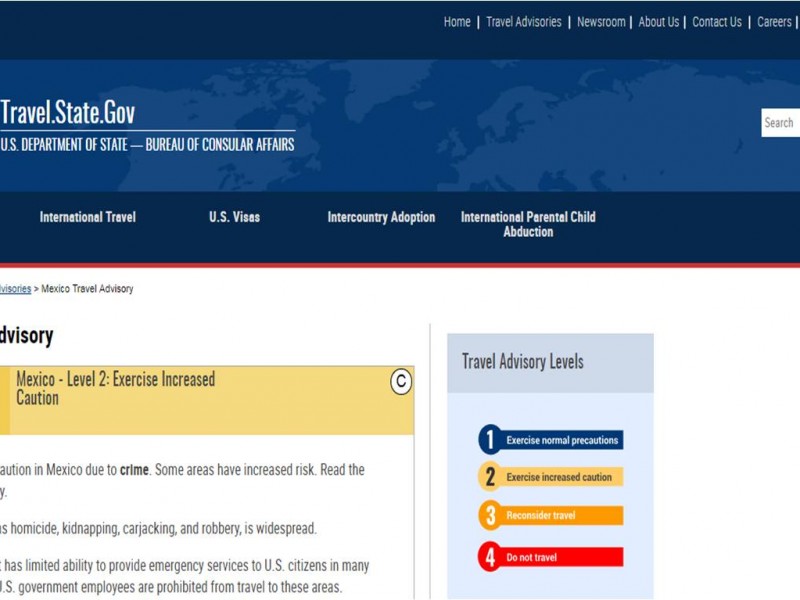The height and width of the screenshot is (600, 800).
Task: Open the Intercountry Adoption menu
Action: coord(381,217)
